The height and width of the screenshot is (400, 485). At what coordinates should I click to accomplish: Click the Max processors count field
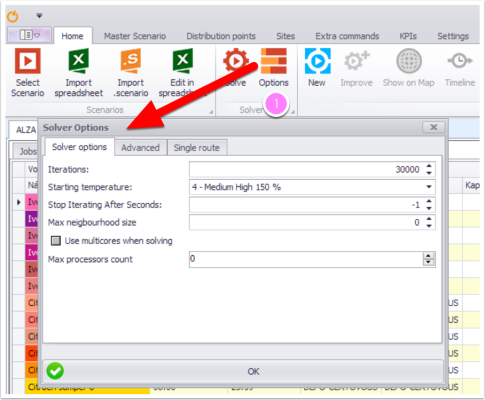pos(306,259)
